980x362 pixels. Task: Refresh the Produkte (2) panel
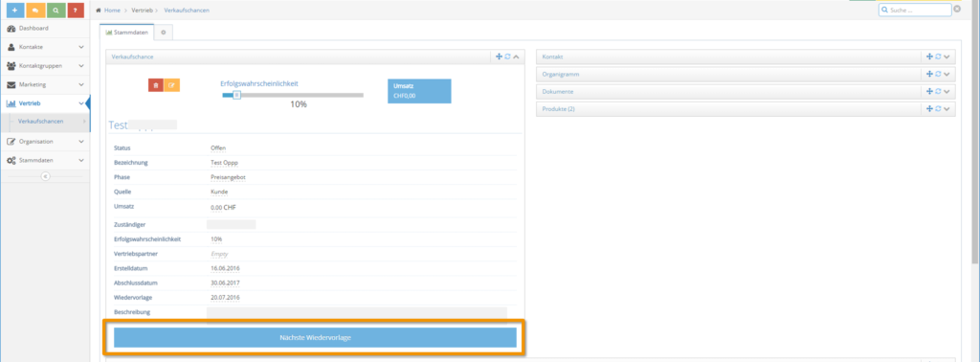click(938, 109)
